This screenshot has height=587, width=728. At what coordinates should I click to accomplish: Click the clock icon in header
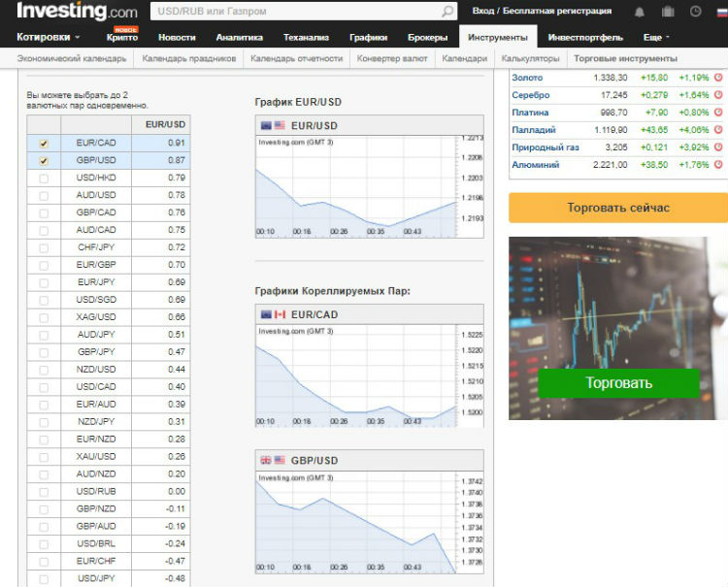tap(695, 13)
